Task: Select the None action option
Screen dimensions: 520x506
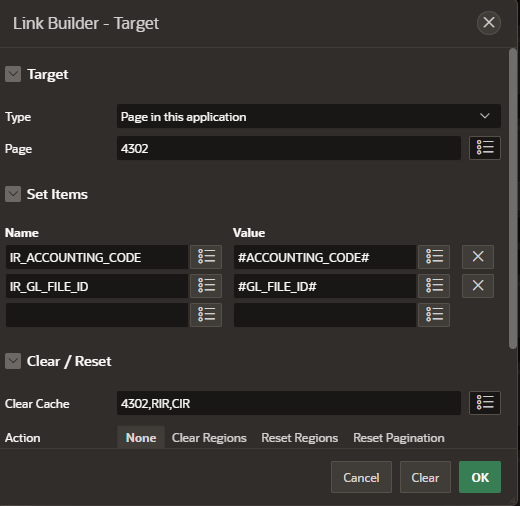Action: pos(141,438)
